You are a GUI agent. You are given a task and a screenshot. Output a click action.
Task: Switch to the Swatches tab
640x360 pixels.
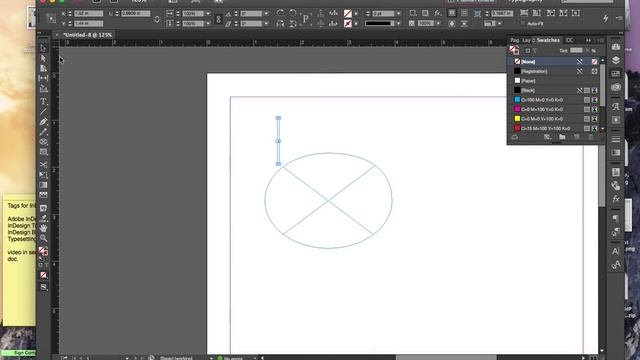click(x=548, y=40)
